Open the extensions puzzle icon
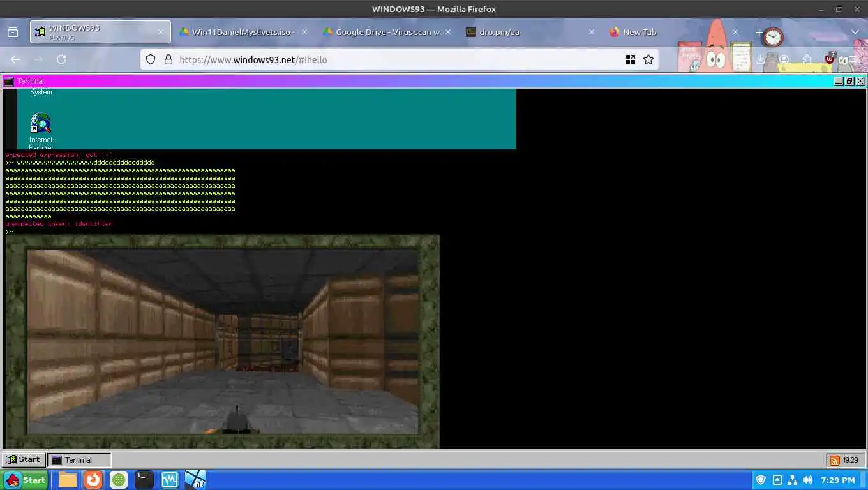This screenshot has height=490, width=868. (807, 59)
